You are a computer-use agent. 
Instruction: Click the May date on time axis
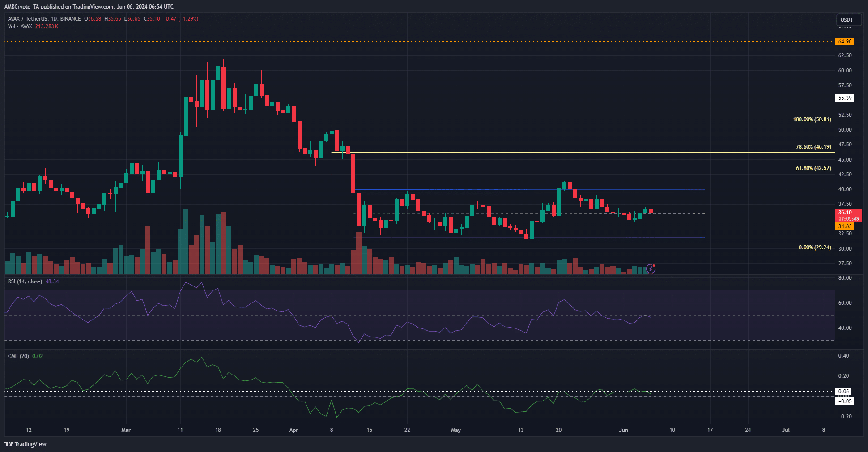point(456,430)
